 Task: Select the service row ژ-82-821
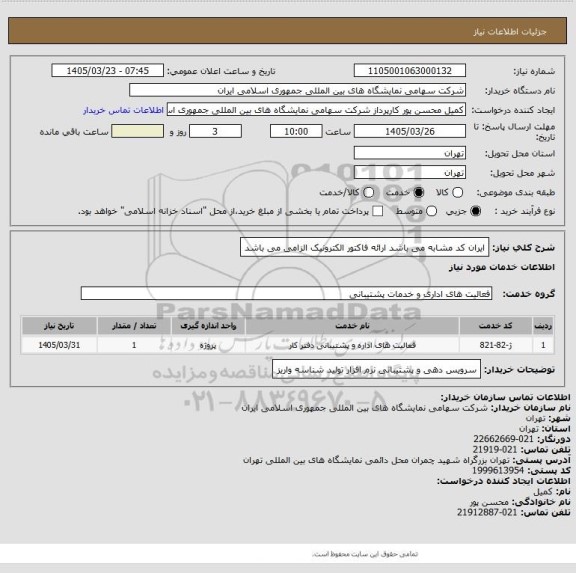(288, 345)
